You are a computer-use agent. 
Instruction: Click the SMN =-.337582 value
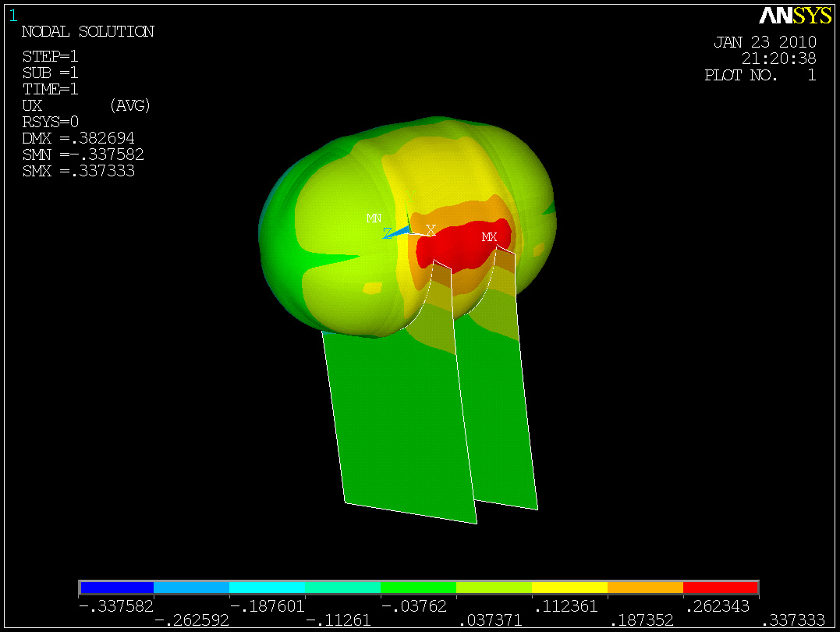(83, 155)
